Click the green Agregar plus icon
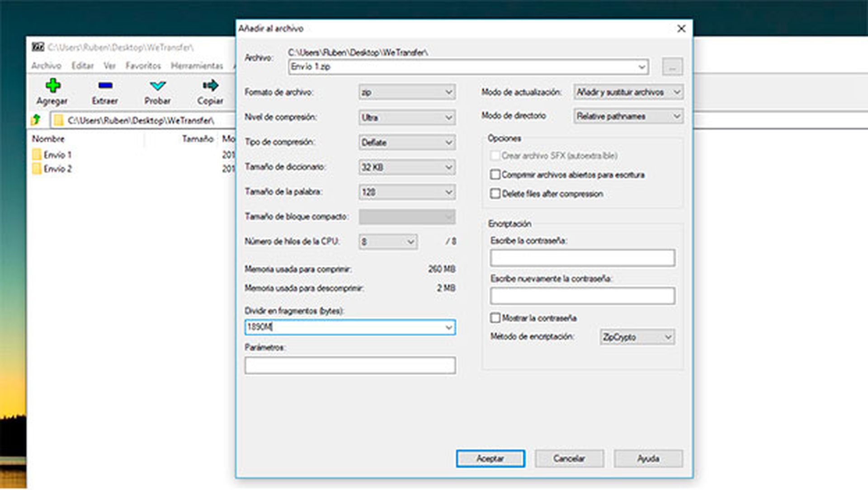This screenshot has width=868, height=490. (53, 86)
